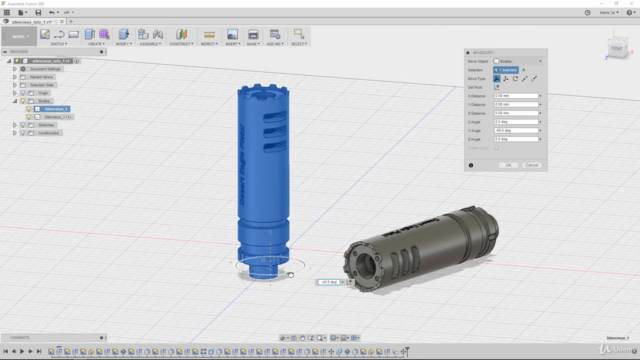Expand Named Views tree node

point(15,77)
